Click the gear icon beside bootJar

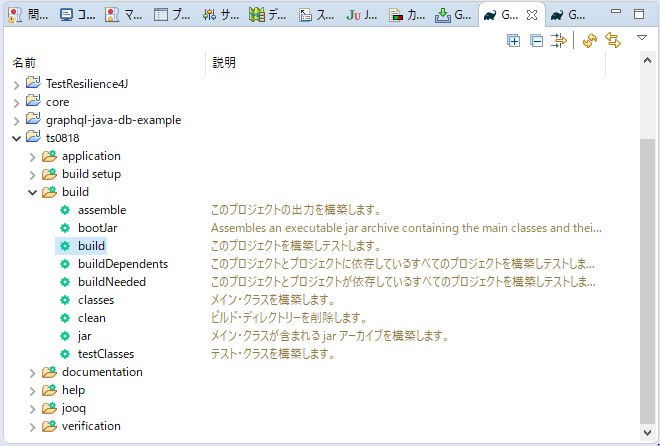click(65, 228)
